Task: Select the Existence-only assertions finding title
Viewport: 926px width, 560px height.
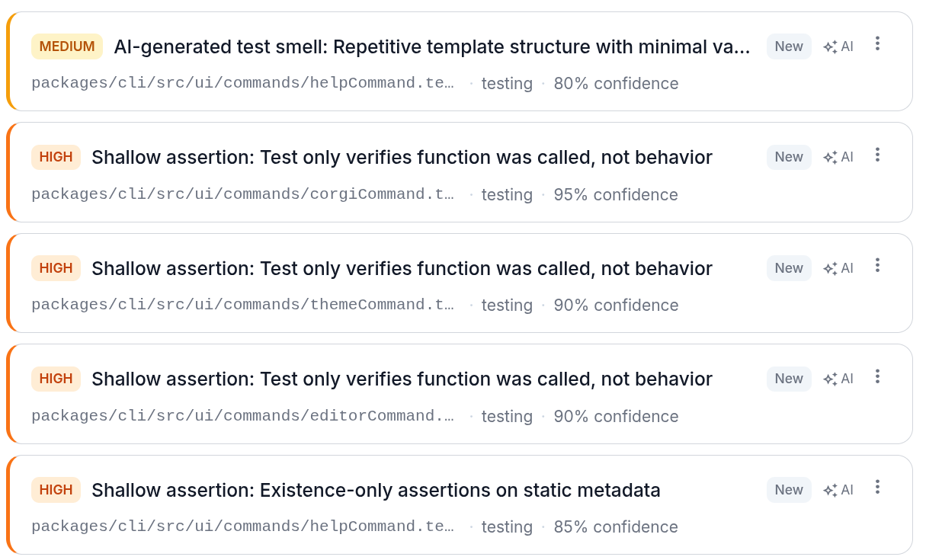Action: point(376,490)
